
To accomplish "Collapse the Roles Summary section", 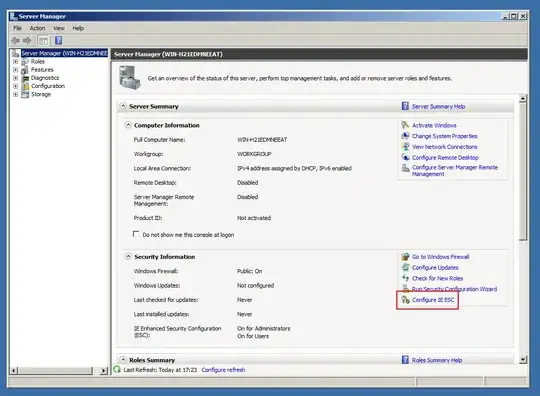I will (x=123, y=359).
